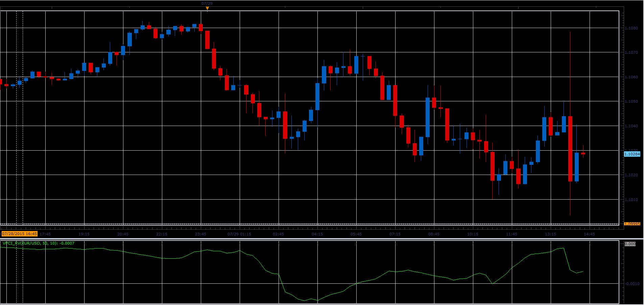This screenshot has height=305, width=644.
Task: Click the 07/29 date label above chart
Action: [207, 3]
